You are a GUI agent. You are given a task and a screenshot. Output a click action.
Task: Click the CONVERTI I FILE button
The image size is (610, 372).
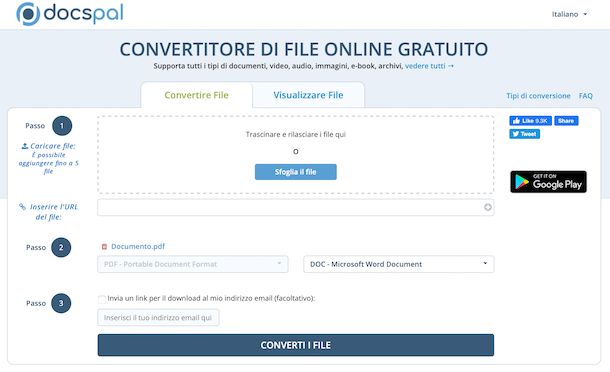296,345
